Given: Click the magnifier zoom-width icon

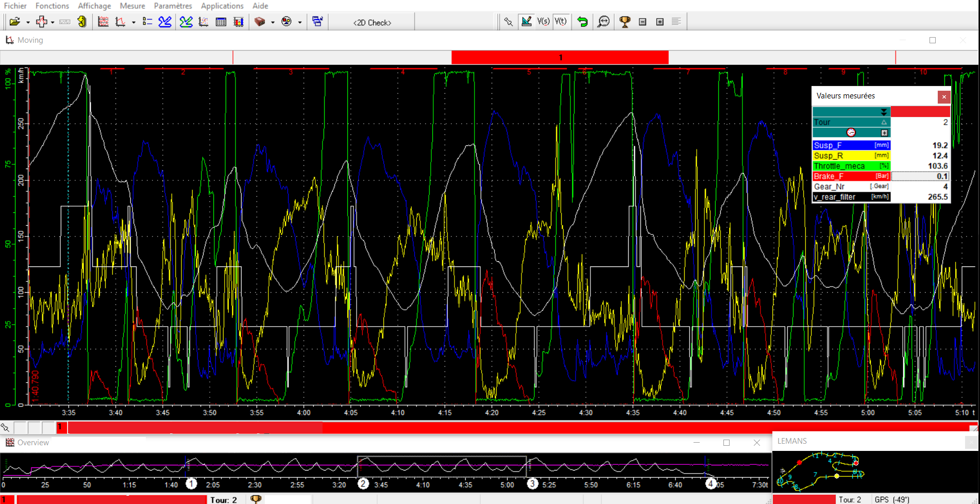Looking at the screenshot, I should click(x=603, y=22).
